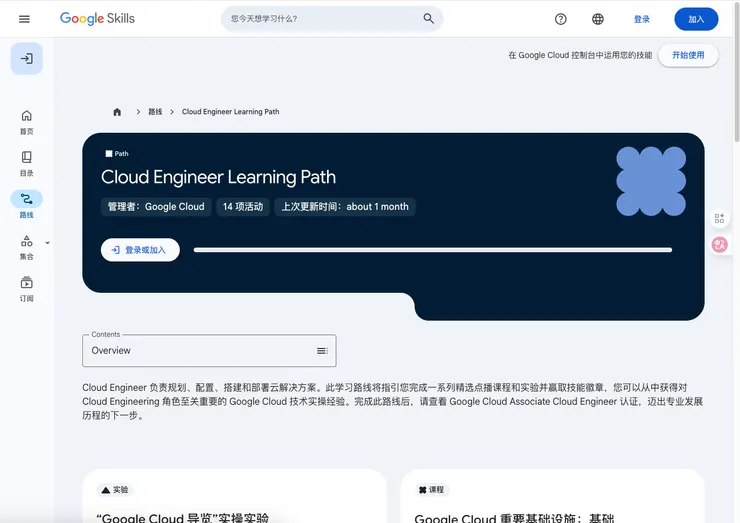
Task: Click Cloud Engineer Learning Path breadcrumb
Action: click(x=230, y=112)
